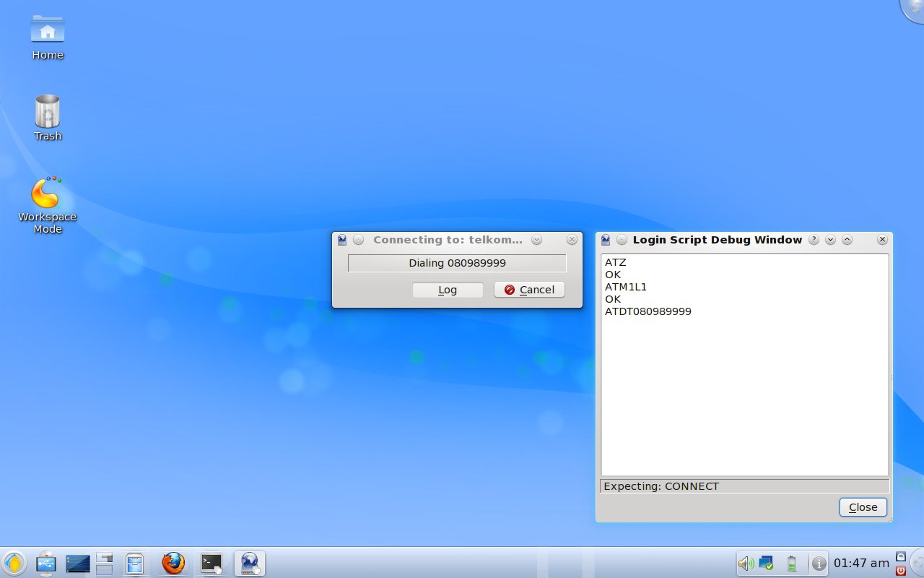924x578 pixels.
Task: Click the ATM1L1 line in debug log
Action: pos(626,287)
